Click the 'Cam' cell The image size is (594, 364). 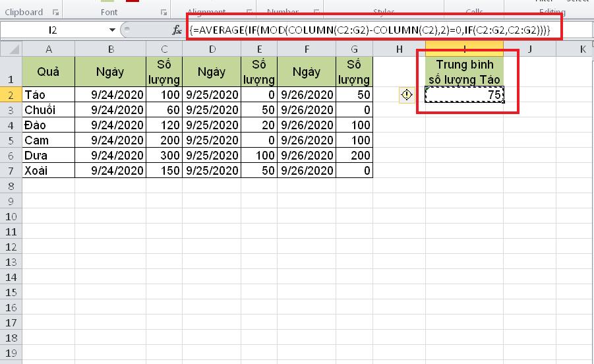pyautogui.click(x=49, y=140)
